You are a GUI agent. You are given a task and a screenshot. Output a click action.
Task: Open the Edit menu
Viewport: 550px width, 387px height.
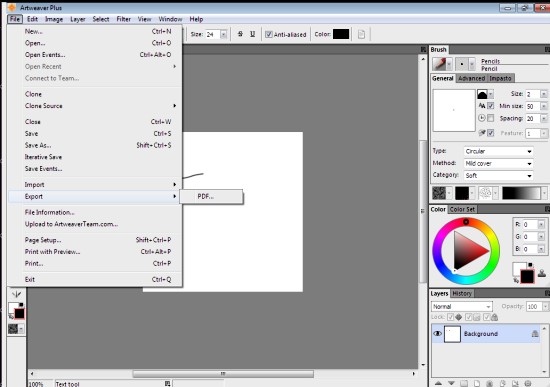point(32,19)
